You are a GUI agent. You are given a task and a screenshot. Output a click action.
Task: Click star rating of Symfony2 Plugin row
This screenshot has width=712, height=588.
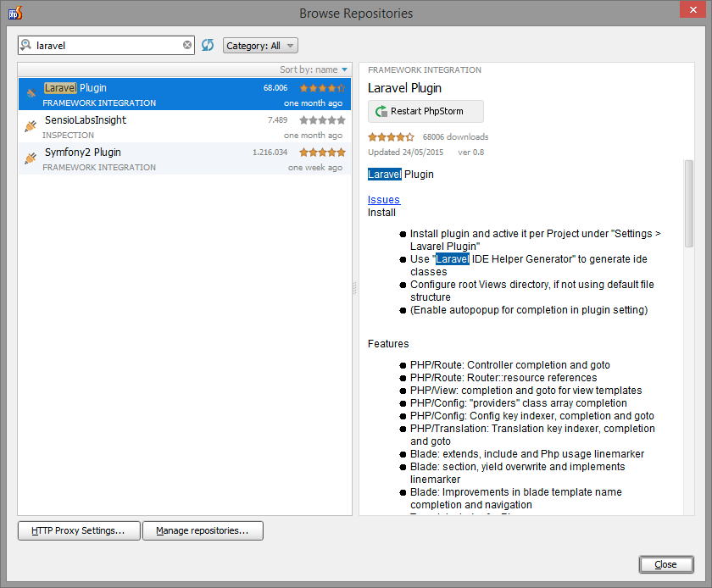click(322, 153)
